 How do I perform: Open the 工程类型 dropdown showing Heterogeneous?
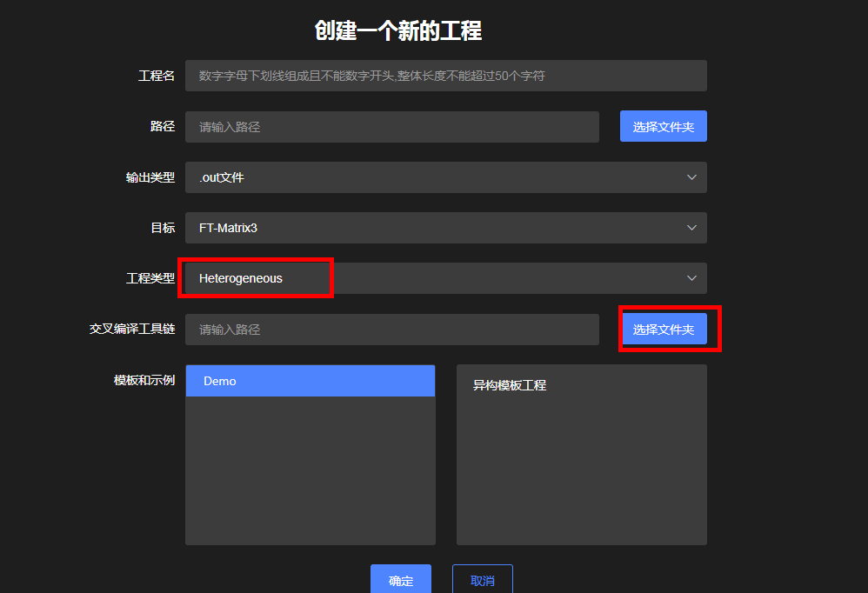(x=445, y=278)
